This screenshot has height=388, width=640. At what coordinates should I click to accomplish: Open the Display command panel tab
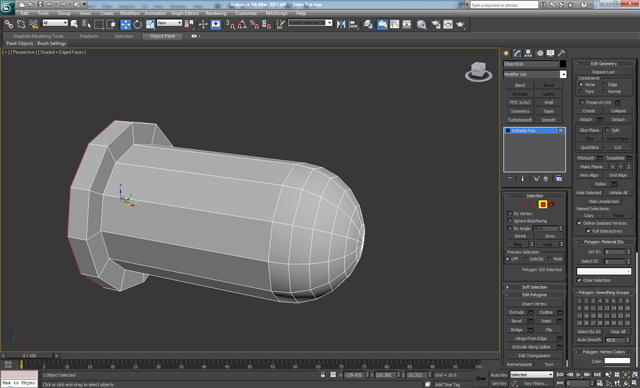pos(551,53)
